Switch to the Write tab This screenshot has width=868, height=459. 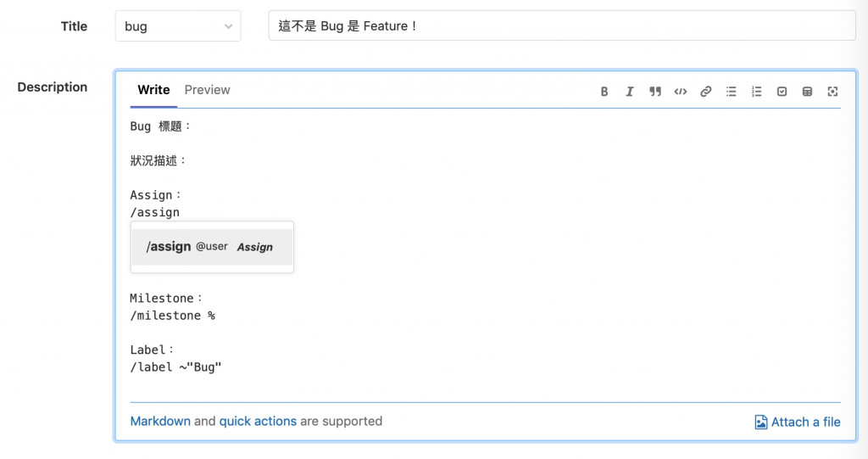point(154,90)
